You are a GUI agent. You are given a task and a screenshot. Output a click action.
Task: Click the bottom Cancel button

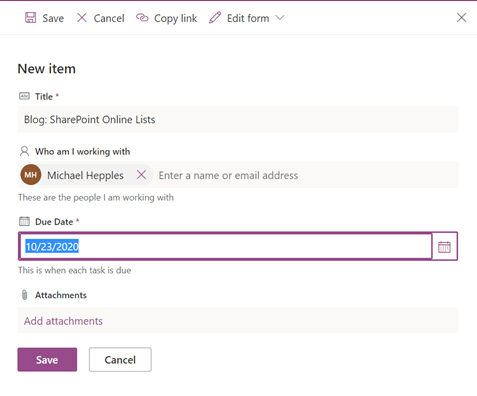coord(120,360)
